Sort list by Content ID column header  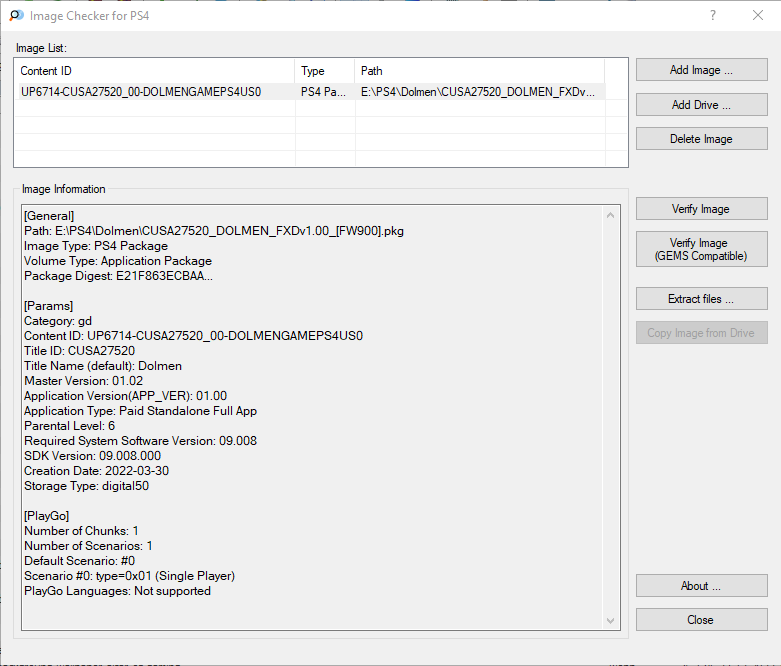[155, 71]
